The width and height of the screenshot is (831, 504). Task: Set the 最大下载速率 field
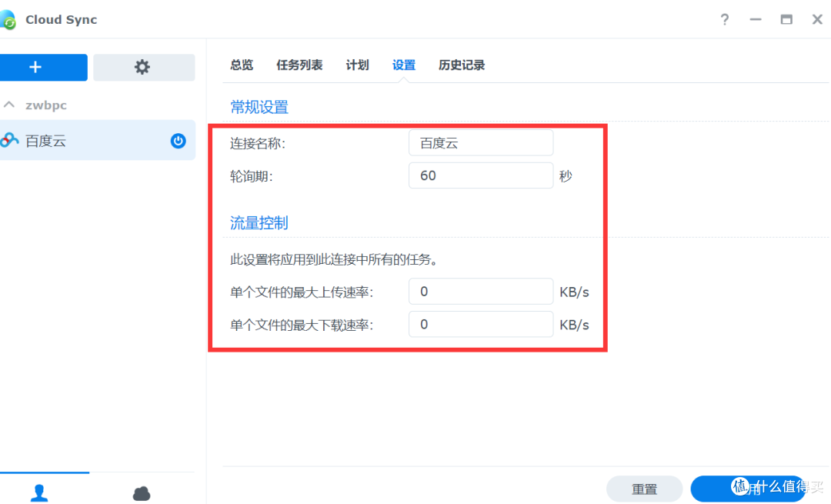pyautogui.click(x=481, y=325)
